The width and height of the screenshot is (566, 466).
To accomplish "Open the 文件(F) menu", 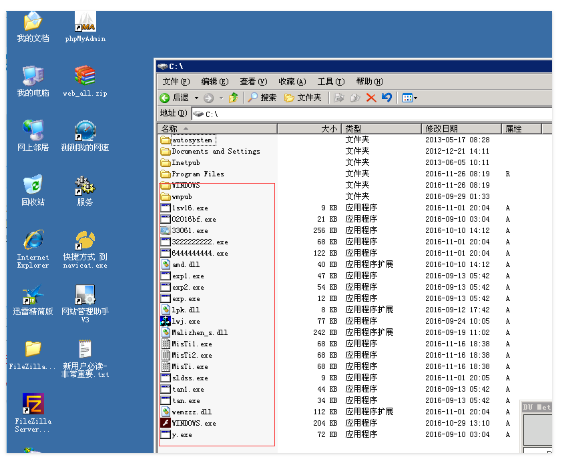I will (x=176, y=82).
